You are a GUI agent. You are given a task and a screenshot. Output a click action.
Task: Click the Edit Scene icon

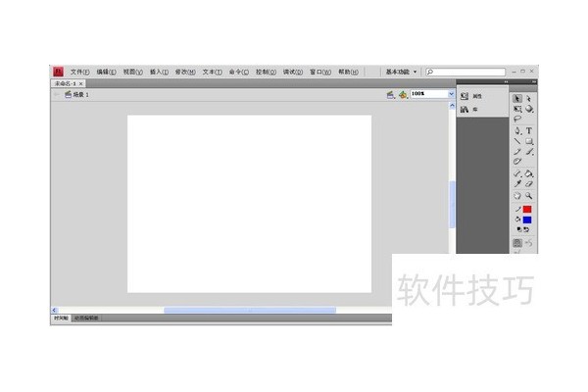391,94
